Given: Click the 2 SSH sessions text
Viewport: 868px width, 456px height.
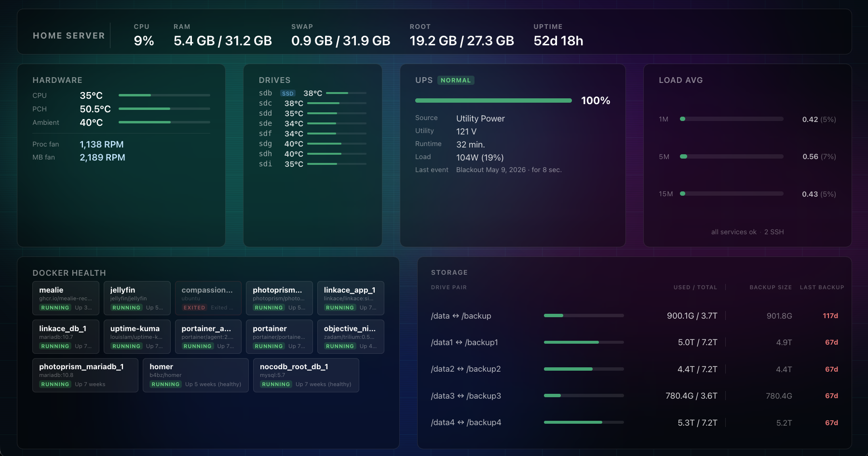Looking at the screenshot, I should 774,232.
